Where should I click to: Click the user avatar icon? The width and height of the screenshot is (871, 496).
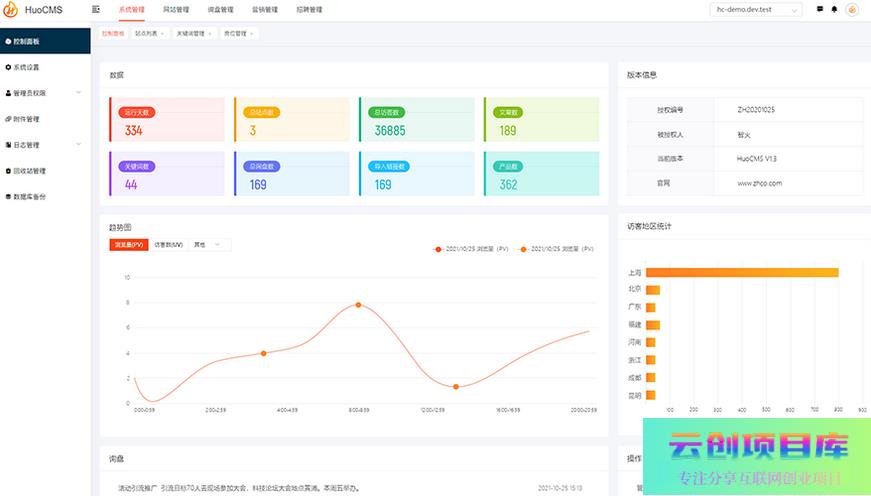click(852, 9)
